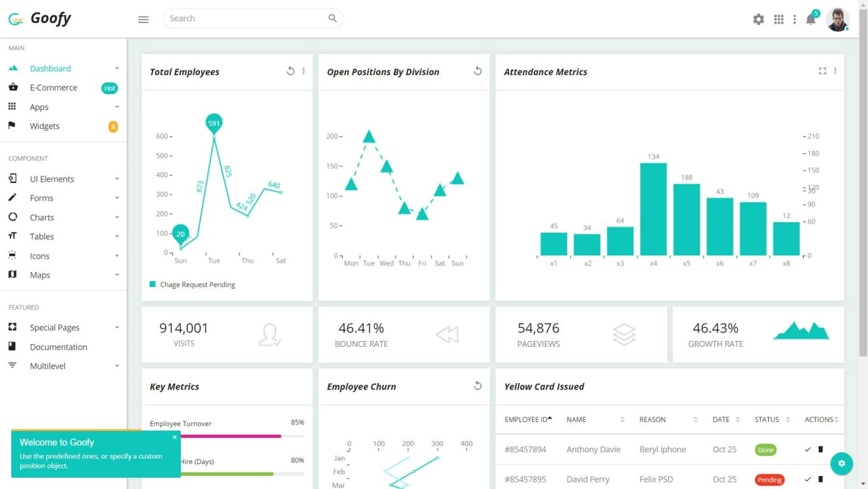Expand Attendance Metrics to fullscreen
The height and width of the screenshot is (489, 868).
click(x=822, y=71)
